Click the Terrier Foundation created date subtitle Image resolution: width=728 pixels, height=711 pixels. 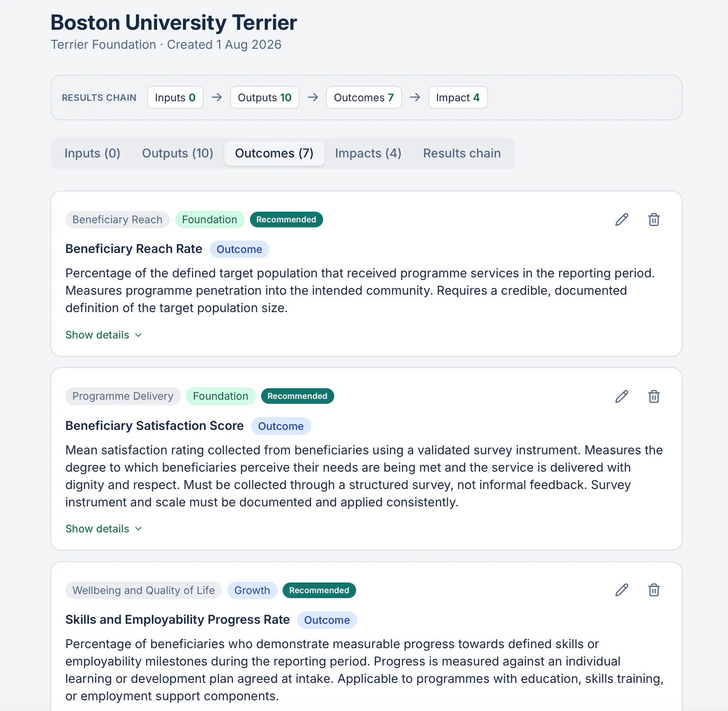click(x=166, y=45)
